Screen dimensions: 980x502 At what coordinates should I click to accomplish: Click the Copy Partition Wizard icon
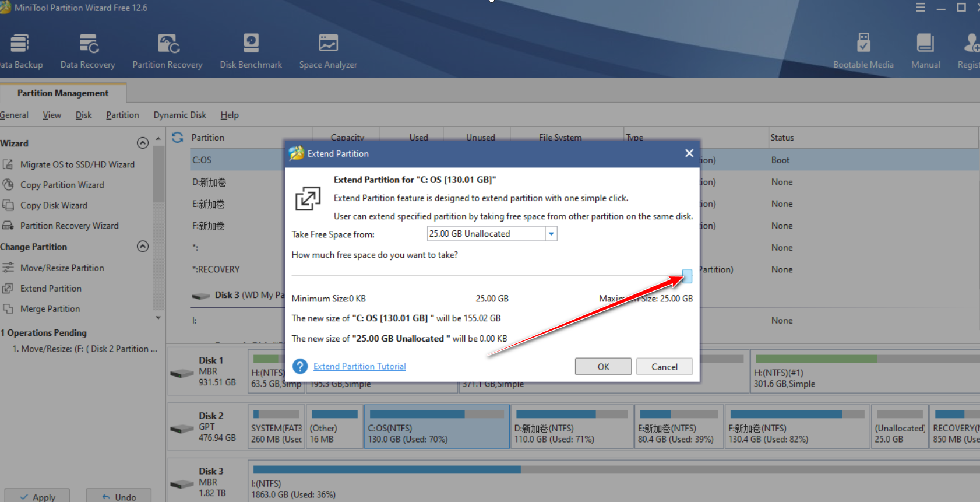click(8, 185)
